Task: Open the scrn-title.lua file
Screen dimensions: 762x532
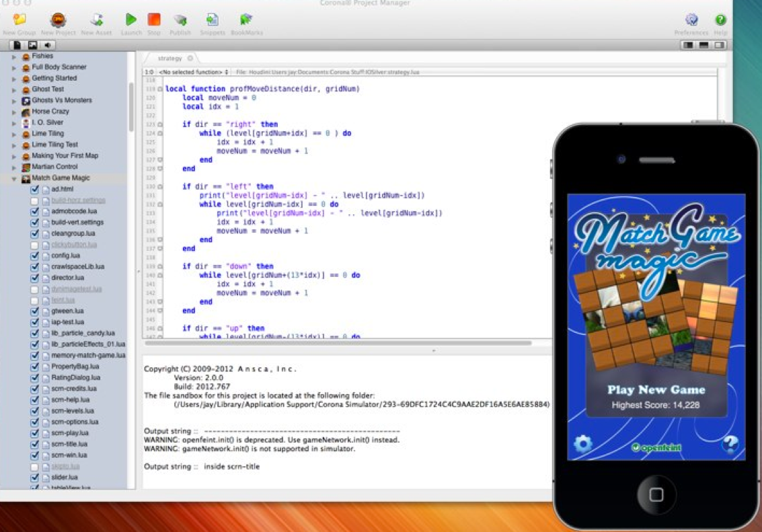Action: 69,444
